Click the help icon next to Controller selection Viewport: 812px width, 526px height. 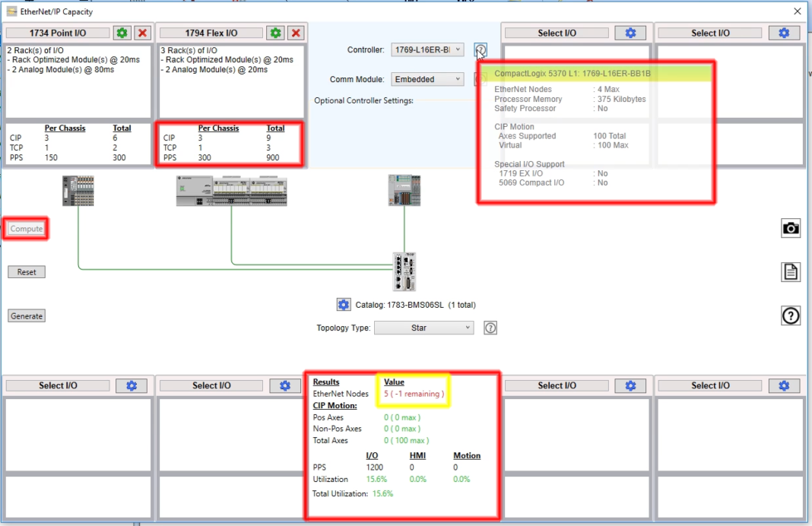480,51
